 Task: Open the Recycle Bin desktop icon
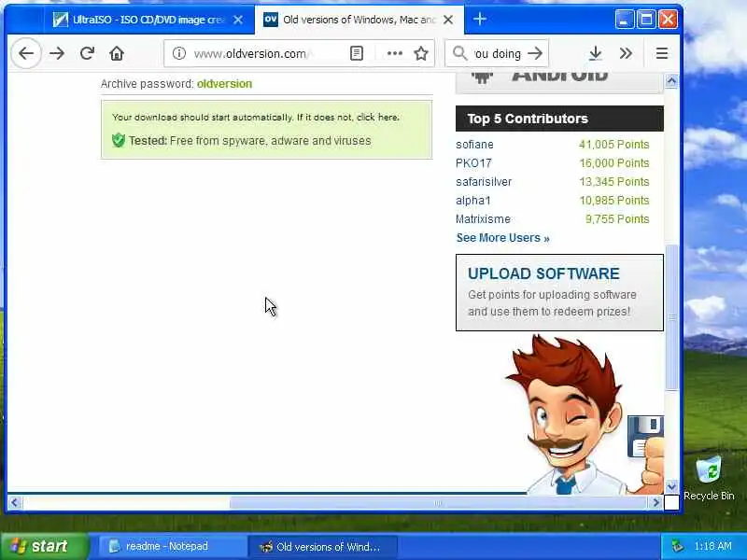click(709, 478)
